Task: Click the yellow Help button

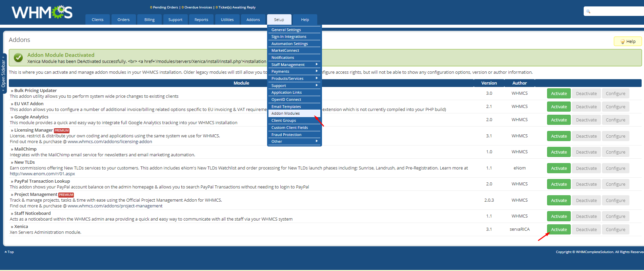Action: click(628, 41)
